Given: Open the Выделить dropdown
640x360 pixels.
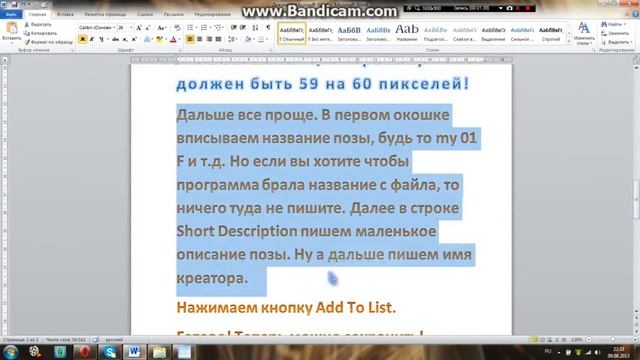Looking at the screenshot, I should point(617,42).
